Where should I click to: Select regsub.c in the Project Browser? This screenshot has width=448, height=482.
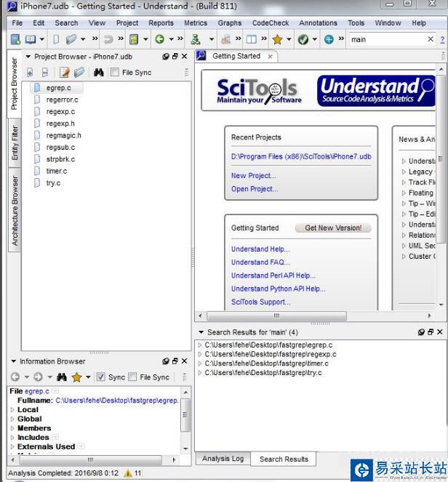pos(60,148)
